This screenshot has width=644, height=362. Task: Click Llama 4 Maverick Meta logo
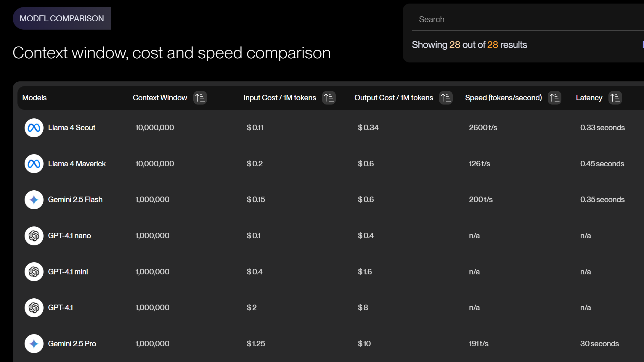tap(34, 164)
